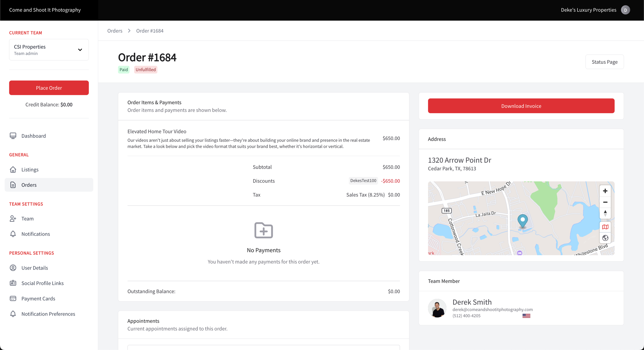Zoom in on the address map

pyautogui.click(x=605, y=191)
